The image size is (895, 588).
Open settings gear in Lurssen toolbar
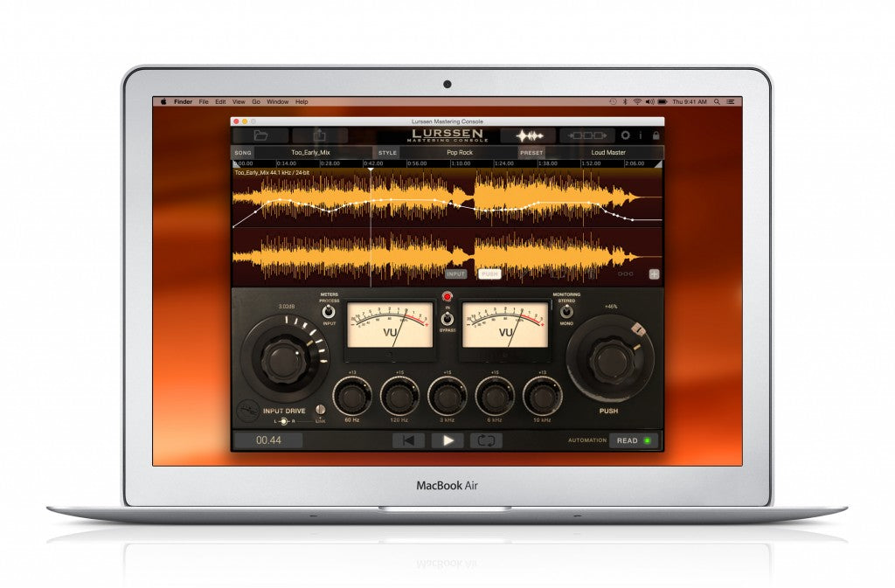click(x=626, y=135)
